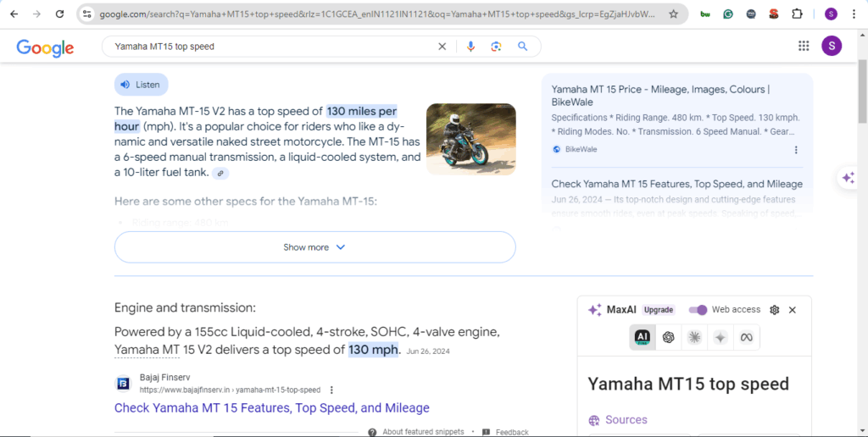Viewport: 868px width, 437px height.
Task: Open side card 'Check Yamaha MT 15 Features' link
Action: point(676,185)
